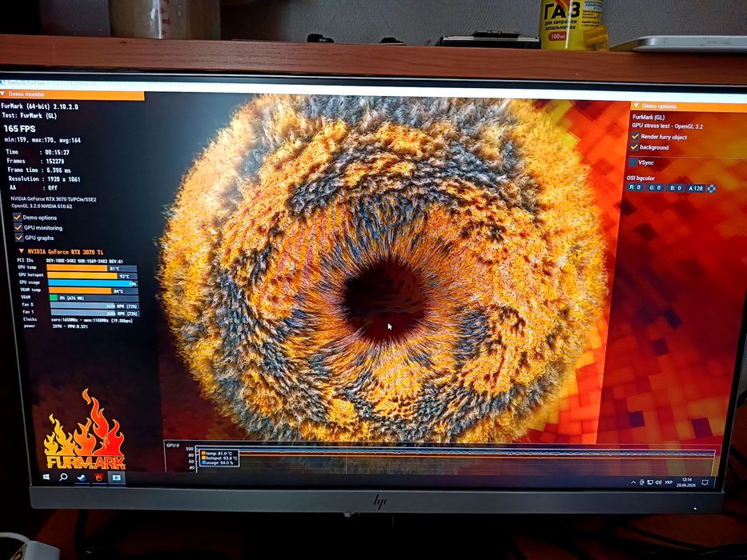Click the VRAM usage green bar
Image resolution: width=747 pixels, height=560 pixels.
(94, 298)
